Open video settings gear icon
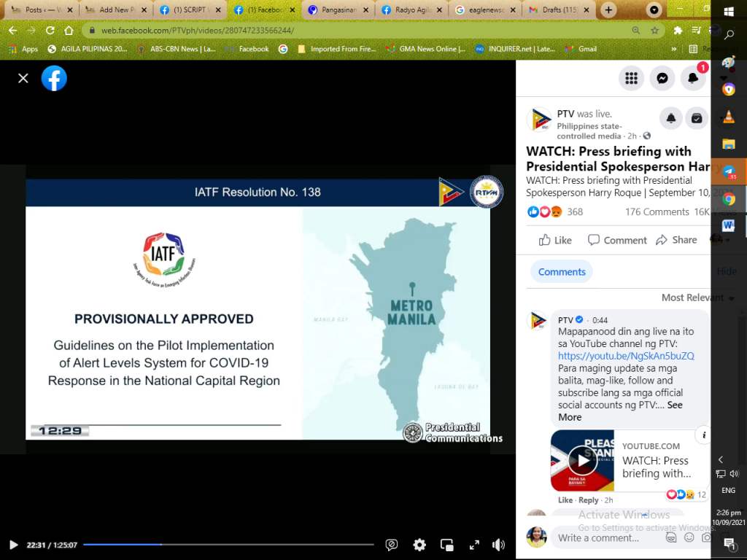 419,545
